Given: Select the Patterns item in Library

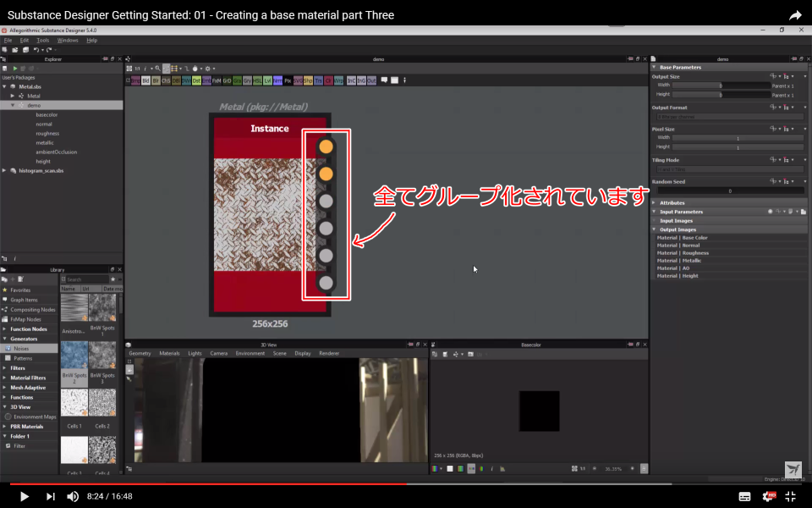Looking at the screenshot, I should click(23, 358).
